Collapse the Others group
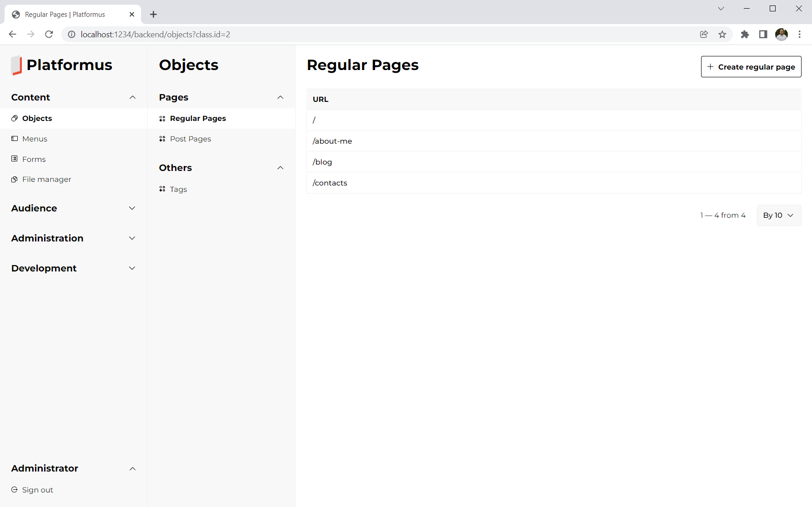Image resolution: width=812 pixels, height=507 pixels. (x=280, y=168)
